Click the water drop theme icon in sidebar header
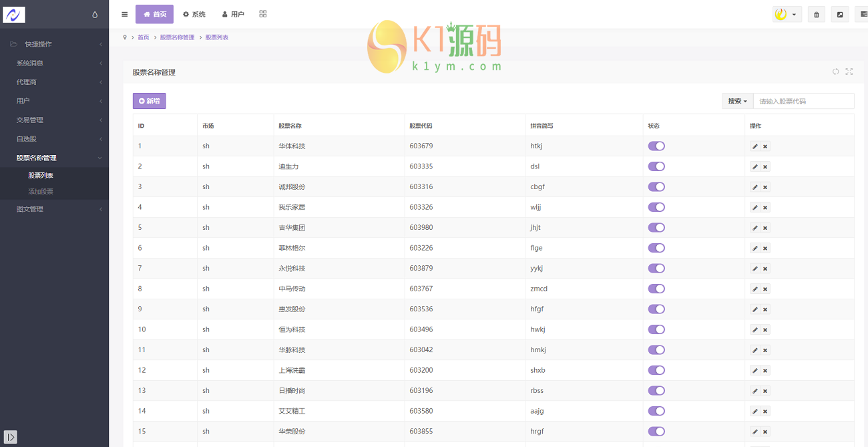Screen dimensions: 868x447 coord(95,14)
